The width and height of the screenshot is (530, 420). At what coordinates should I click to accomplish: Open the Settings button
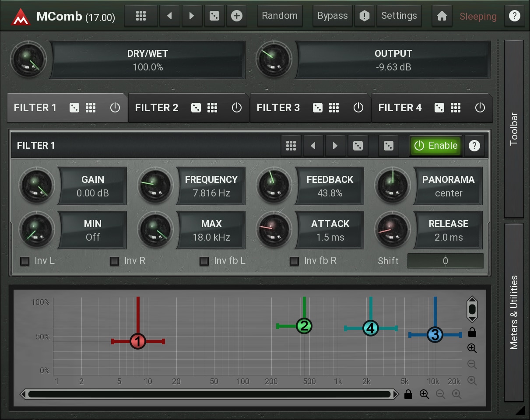point(399,16)
